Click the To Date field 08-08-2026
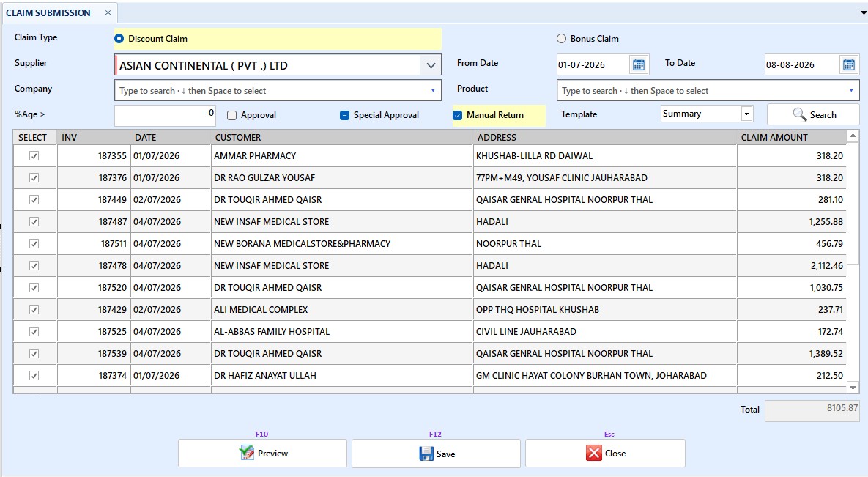 coord(802,64)
